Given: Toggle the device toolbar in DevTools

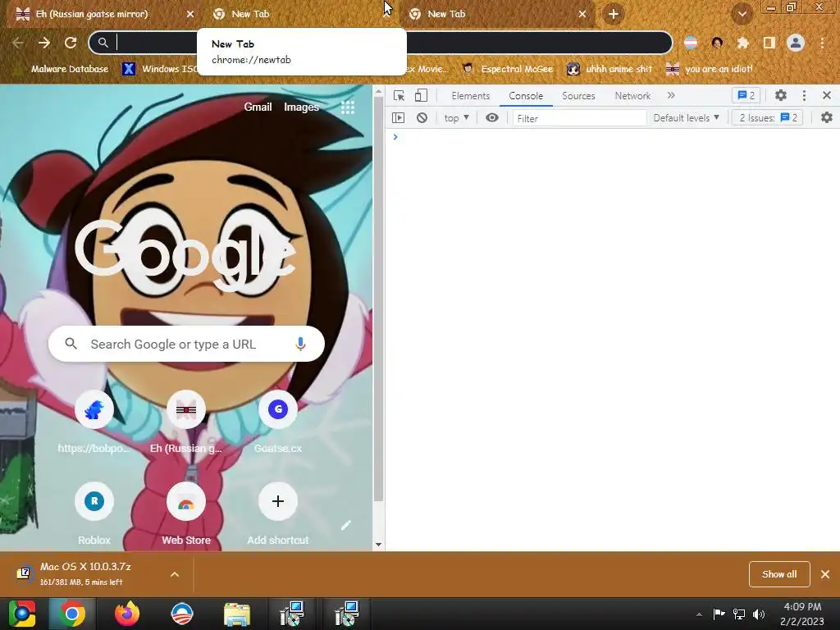Looking at the screenshot, I should (421, 95).
